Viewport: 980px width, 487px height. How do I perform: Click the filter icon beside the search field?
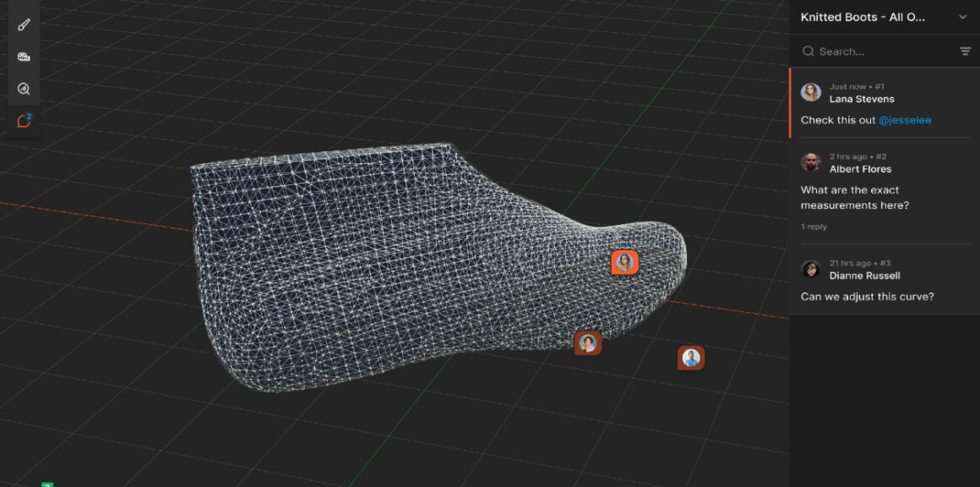click(965, 52)
